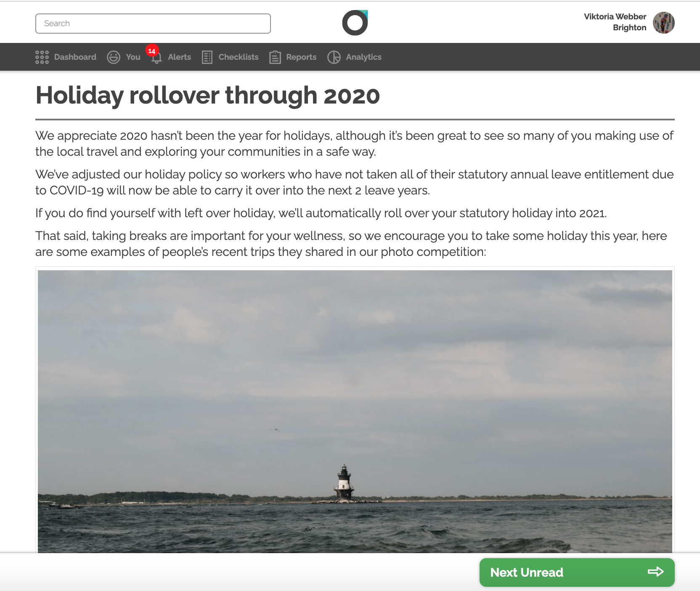Open the Analytics pie chart icon

pos(334,57)
